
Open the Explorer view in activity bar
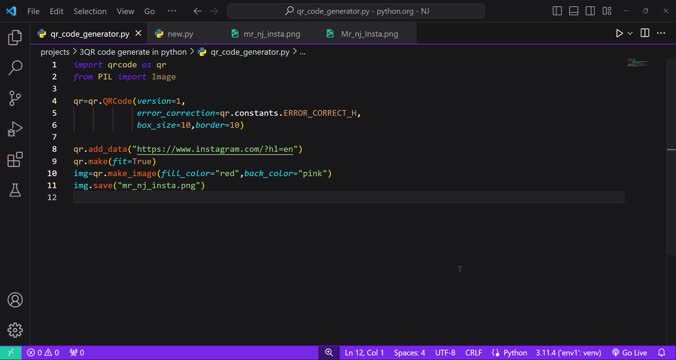pos(15,38)
